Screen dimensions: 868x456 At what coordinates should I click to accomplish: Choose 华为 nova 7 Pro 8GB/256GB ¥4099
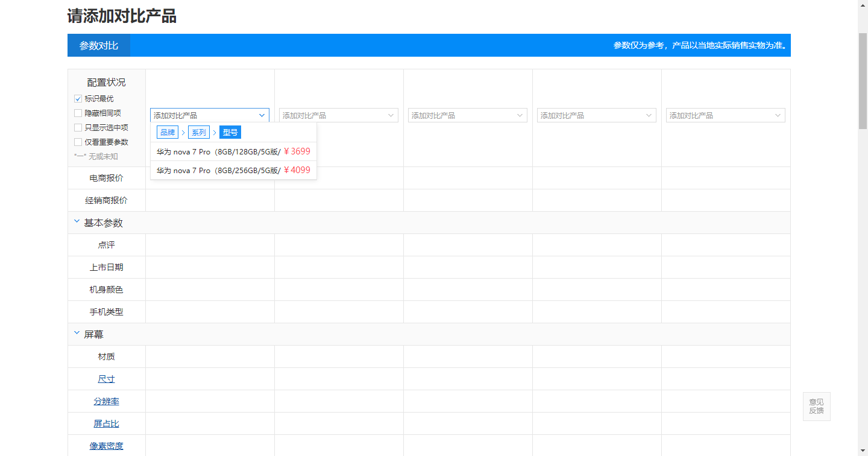233,170
